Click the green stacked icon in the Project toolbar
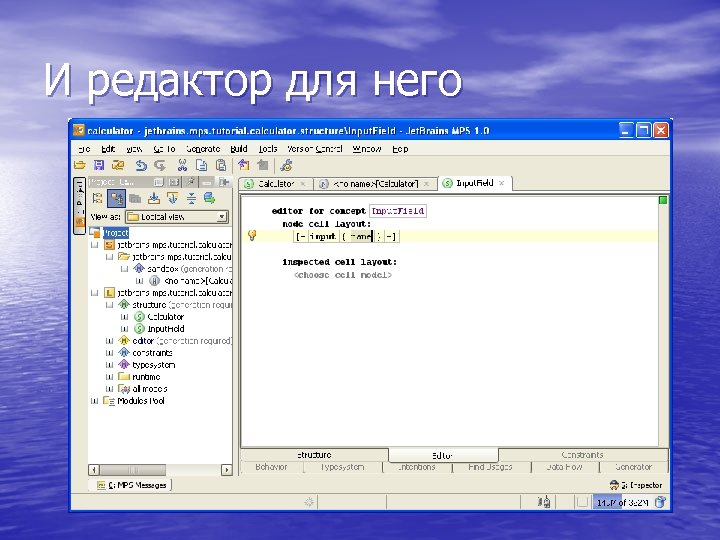Image resolution: width=720 pixels, height=540 pixels. [x=209, y=198]
